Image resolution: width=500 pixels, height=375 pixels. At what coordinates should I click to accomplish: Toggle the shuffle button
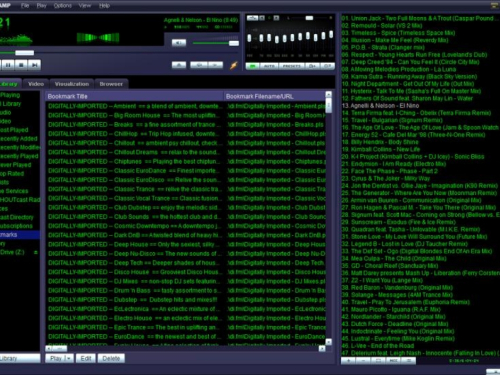point(215,65)
